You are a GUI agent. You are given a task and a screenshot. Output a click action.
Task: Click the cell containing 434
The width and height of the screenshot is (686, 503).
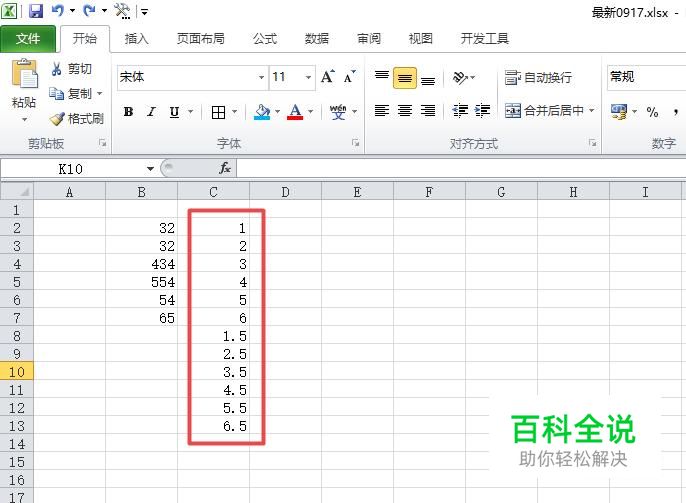tap(142, 264)
